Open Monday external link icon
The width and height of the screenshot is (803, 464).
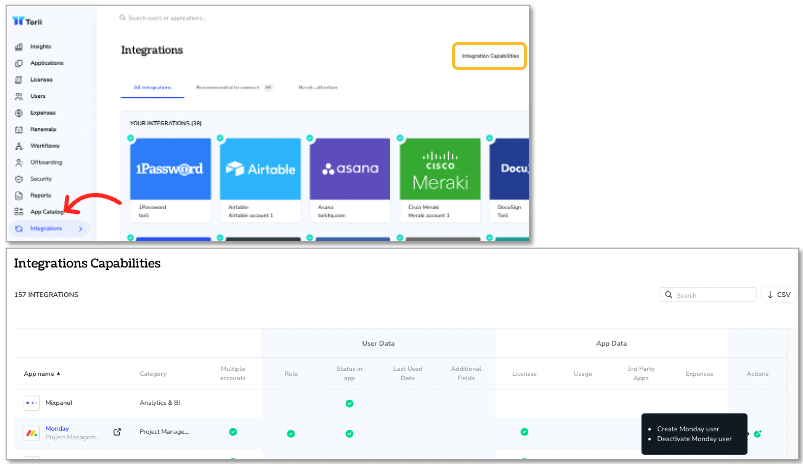(x=117, y=432)
